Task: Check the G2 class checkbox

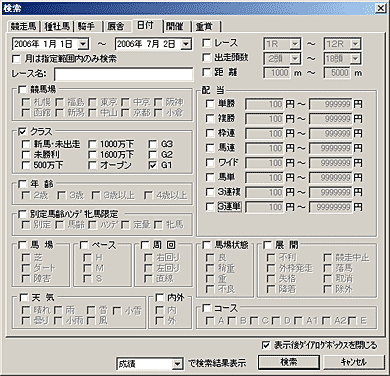Action: (153, 154)
